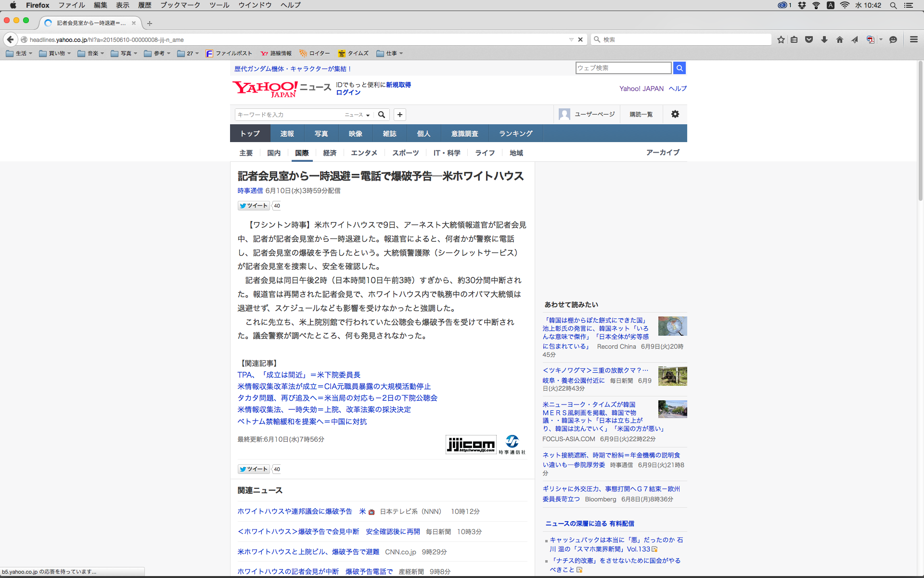Select the ランキング navigation tab
The height and width of the screenshot is (578, 924).
click(515, 133)
